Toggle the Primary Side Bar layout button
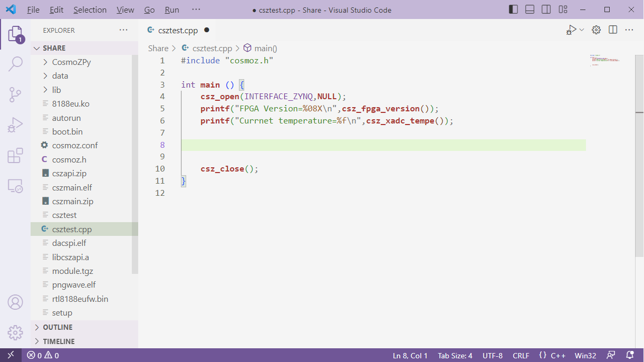 pyautogui.click(x=513, y=9)
